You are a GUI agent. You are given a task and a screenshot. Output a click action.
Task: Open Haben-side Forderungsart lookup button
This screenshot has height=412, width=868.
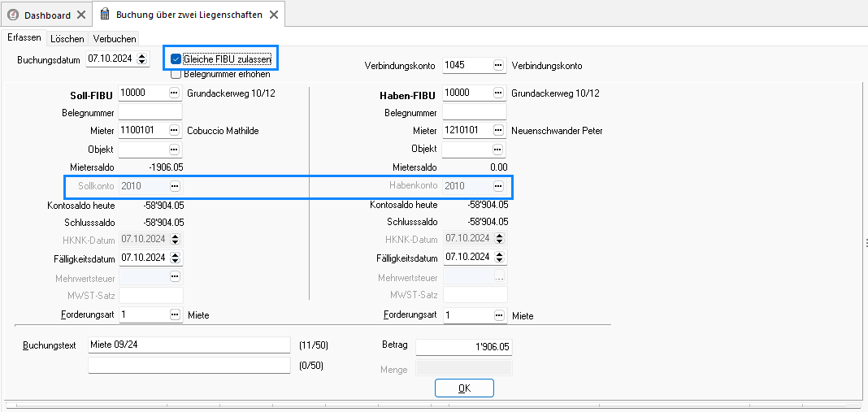coord(499,314)
